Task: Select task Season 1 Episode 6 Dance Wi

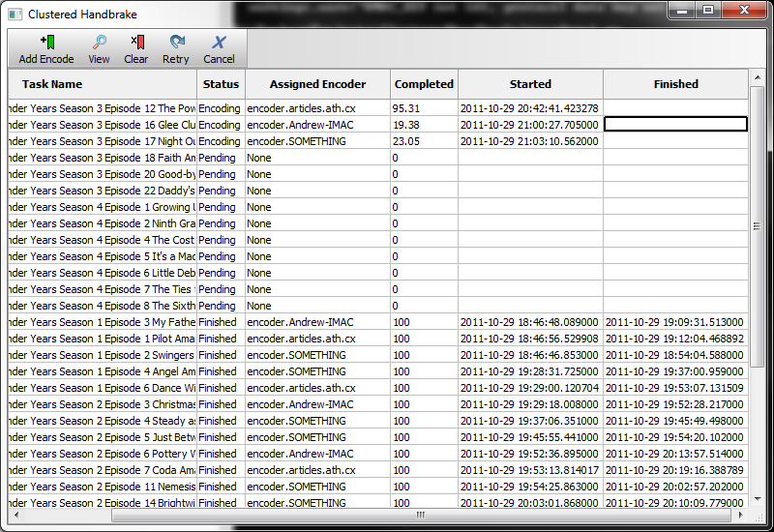Action: [x=103, y=388]
